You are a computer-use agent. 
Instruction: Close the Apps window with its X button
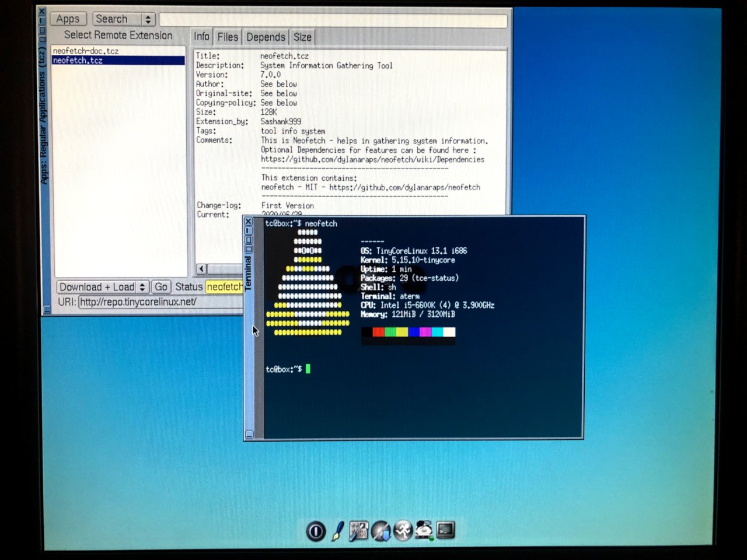click(41, 12)
